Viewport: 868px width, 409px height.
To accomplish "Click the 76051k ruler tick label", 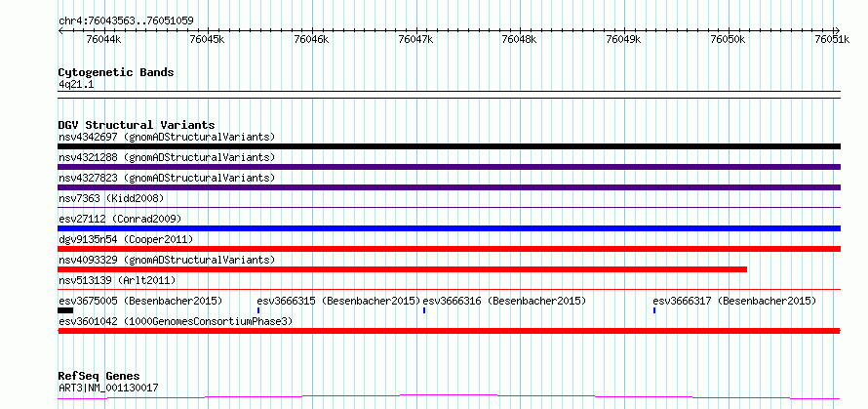I will (832, 39).
